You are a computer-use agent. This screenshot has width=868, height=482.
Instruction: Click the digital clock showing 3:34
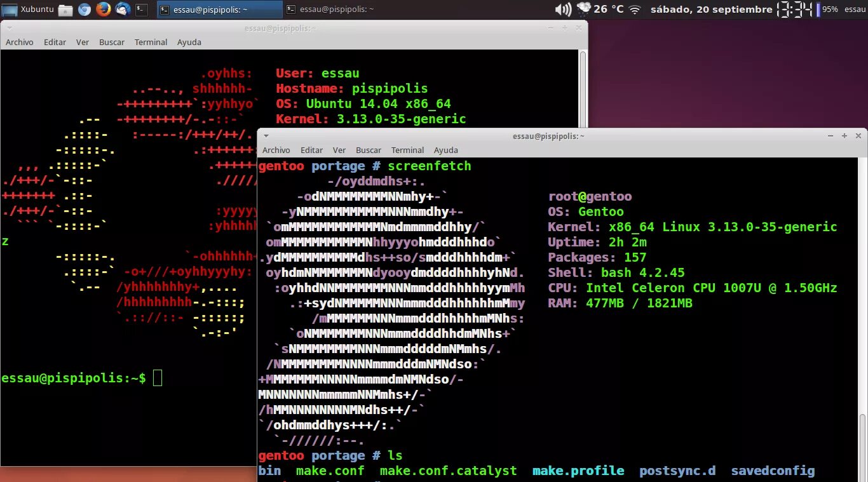coord(796,10)
